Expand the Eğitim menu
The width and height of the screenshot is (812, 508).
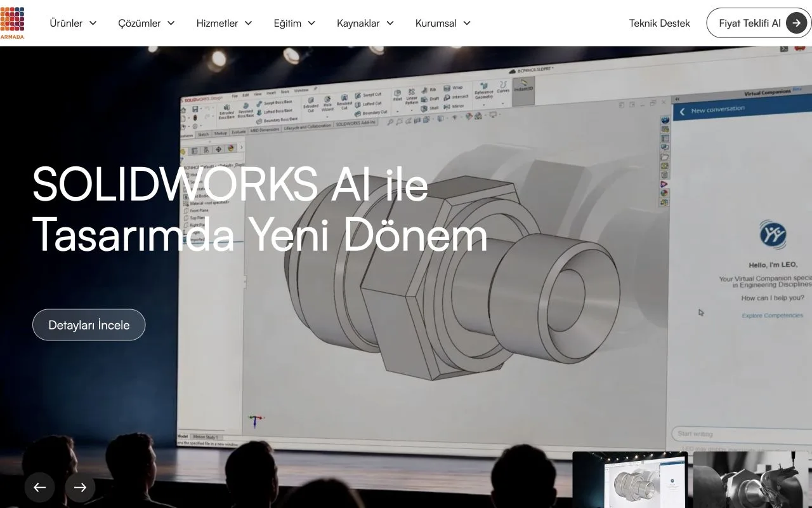[294, 23]
